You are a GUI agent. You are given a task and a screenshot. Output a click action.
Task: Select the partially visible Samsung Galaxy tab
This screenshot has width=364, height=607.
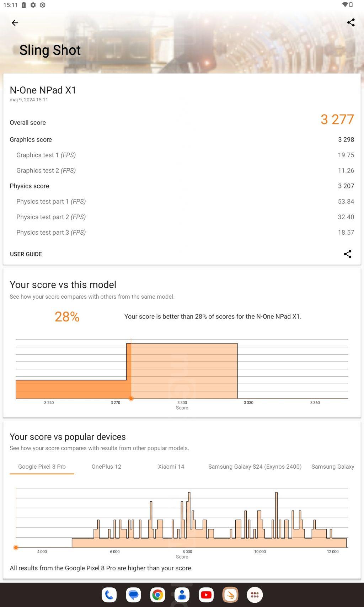333,467
